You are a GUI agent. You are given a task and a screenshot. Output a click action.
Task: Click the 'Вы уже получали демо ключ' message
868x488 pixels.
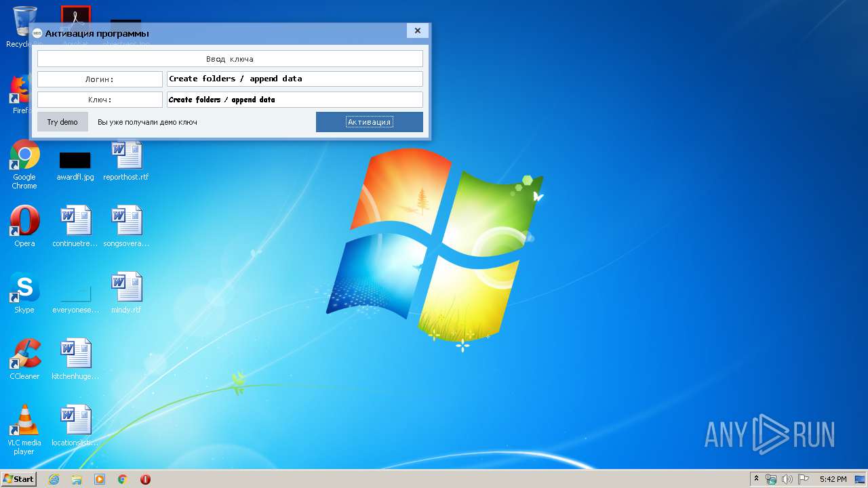(x=147, y=122)
